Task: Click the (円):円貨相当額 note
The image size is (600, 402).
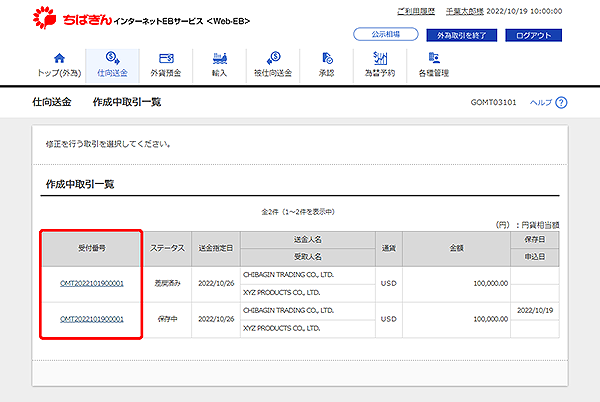Action: (527, 225)
